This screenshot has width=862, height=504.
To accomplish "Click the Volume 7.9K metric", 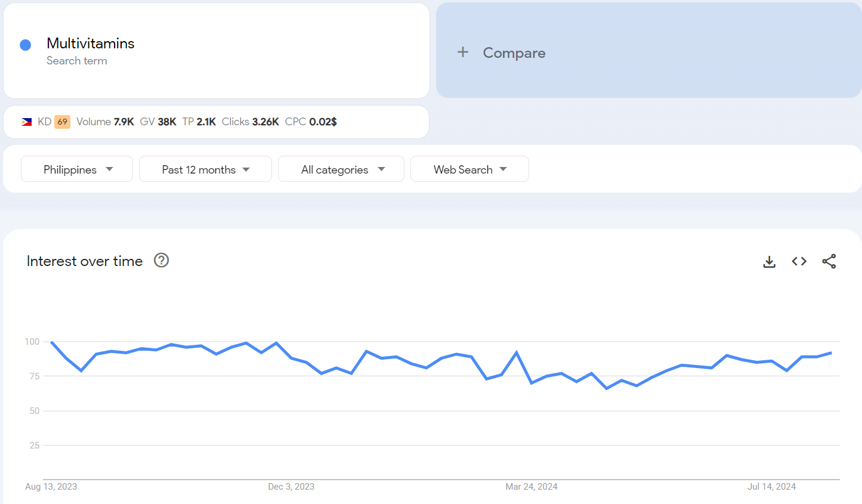I will 106,122.
